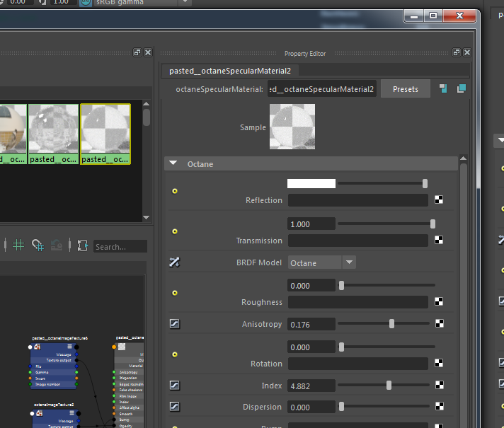
Task: Toggle the yellow dot beside Roughness
Action: (x=175, y=293)
